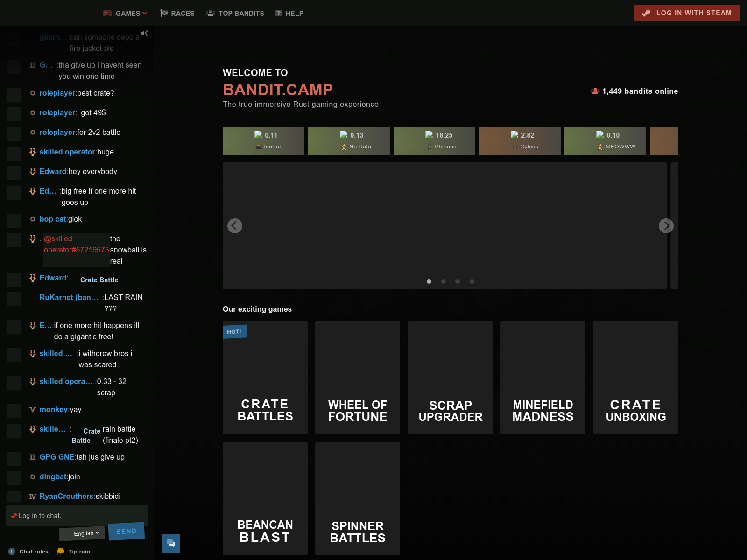Open the Crate Battles game card
The width and height of the screenshot is (747, 560).
click(x=265, y=377)
